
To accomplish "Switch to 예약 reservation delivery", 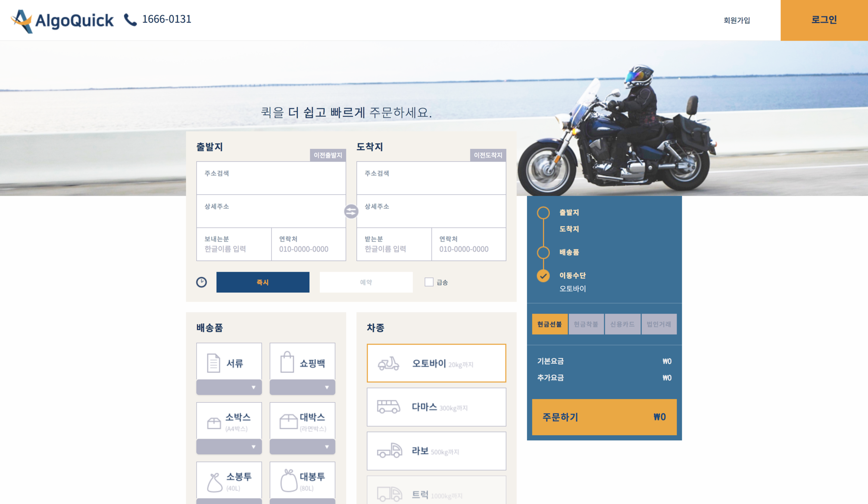I will pos(366,282).
